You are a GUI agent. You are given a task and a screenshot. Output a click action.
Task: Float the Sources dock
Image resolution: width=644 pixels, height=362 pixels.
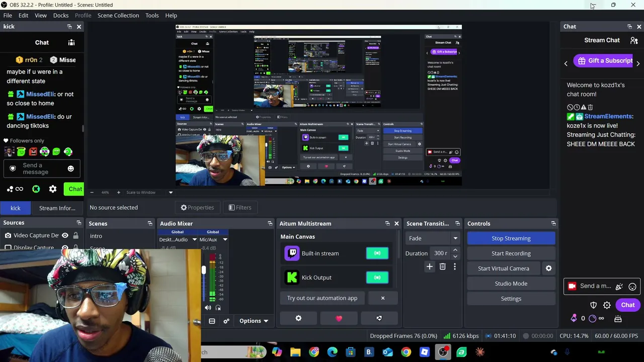coord(78,223)
